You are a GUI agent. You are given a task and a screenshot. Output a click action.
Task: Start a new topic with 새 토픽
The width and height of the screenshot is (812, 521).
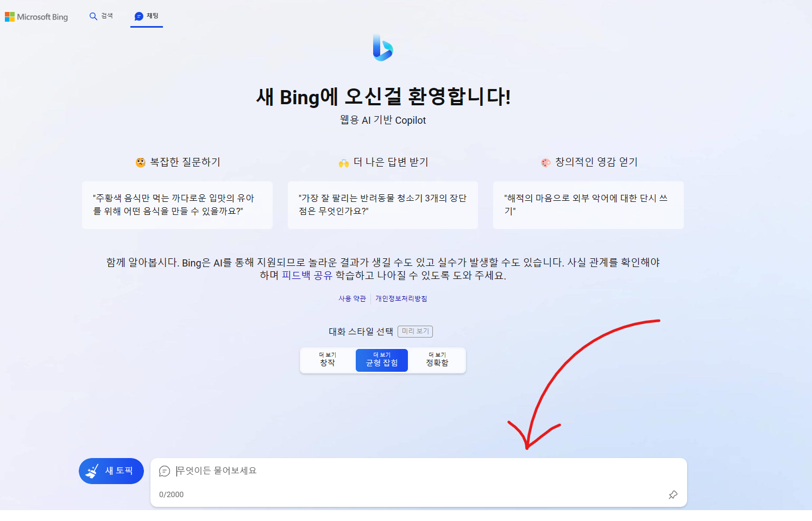click(111, 471)
